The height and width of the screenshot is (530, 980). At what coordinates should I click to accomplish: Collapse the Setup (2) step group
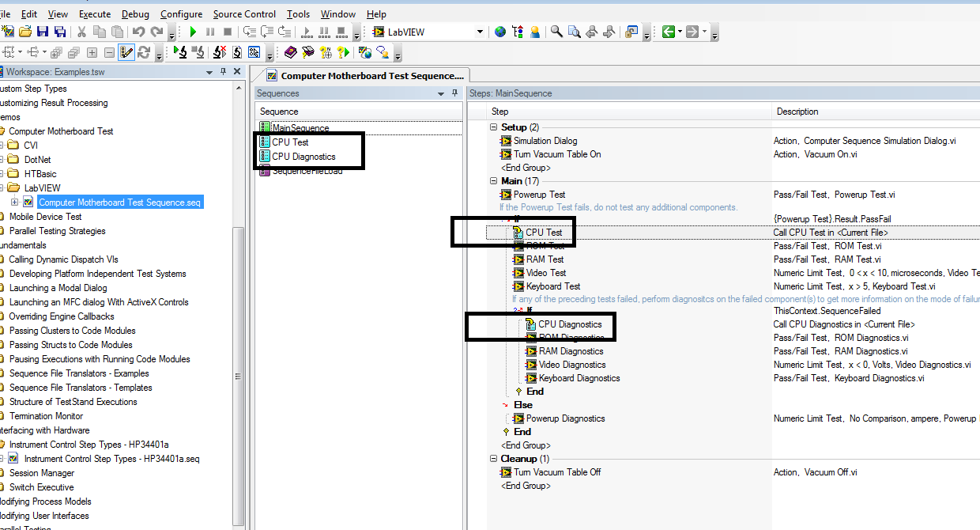click(x=494, y=127)
